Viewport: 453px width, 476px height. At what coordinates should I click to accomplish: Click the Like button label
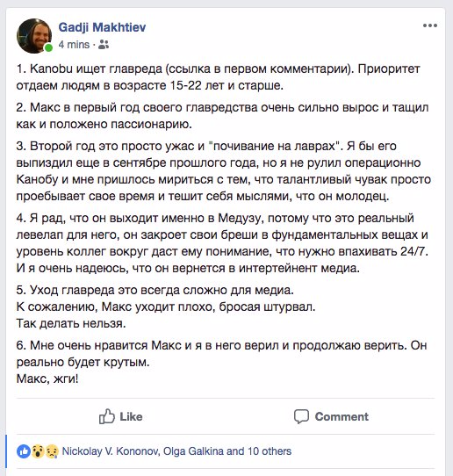pyautogui.click(x=131, y=417)
